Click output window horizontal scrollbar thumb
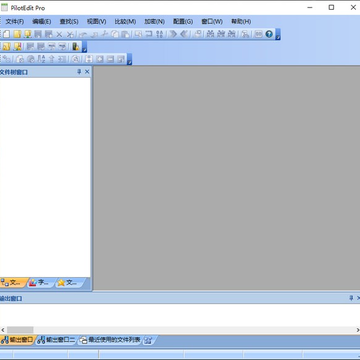Viewport: 360px width, 360px height. point(20,330)
